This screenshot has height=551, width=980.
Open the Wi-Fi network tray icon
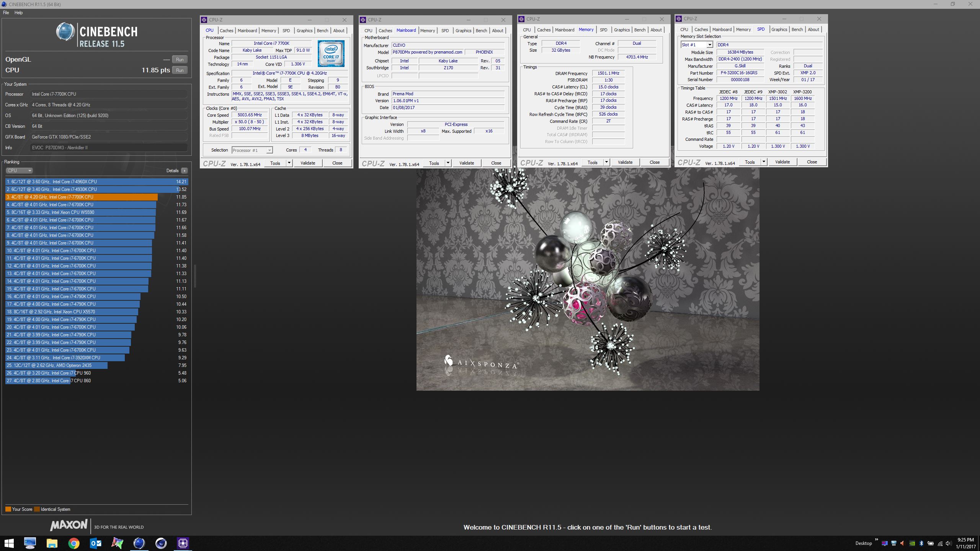(940, 543)
